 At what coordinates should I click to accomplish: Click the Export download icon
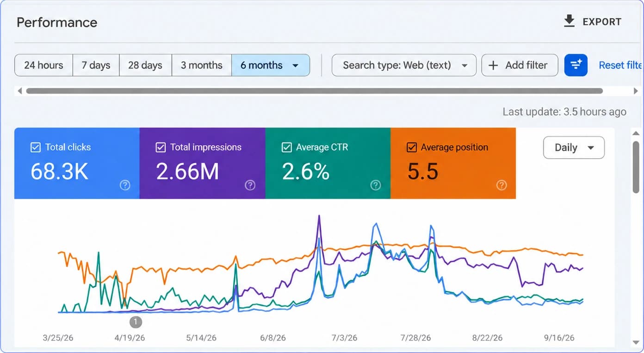tap(569, 21)
